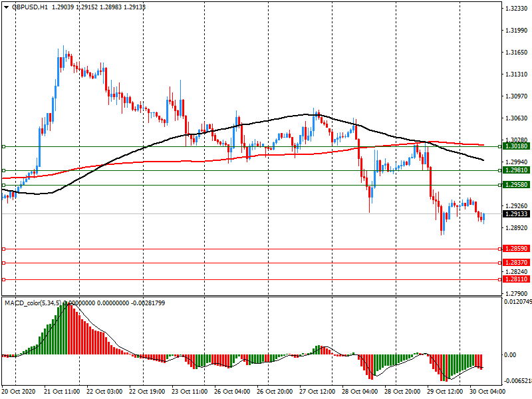The width and height of the screenshot is (532, 399).
Task: Grab left handle of red 1.28110 line
Action: (x=4, y=279)
